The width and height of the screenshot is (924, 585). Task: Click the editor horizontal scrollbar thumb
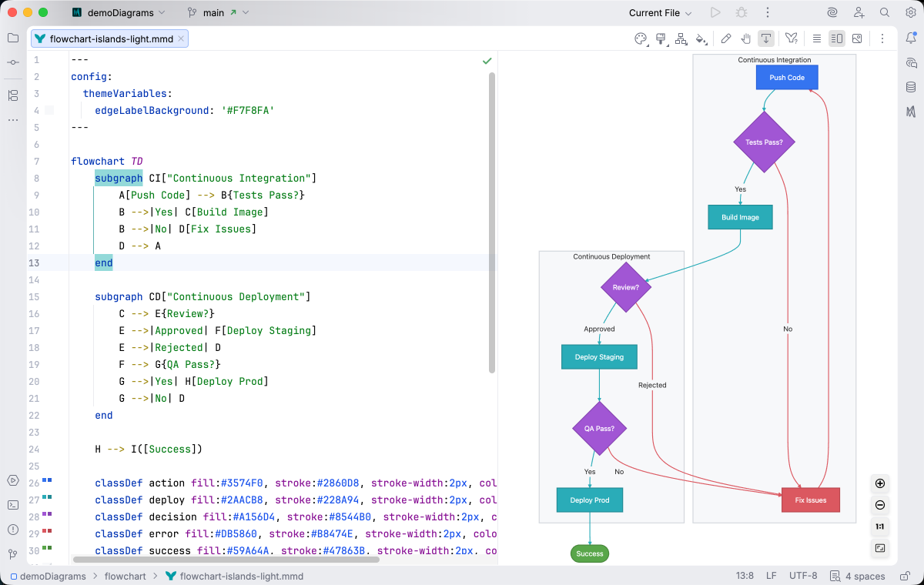[226, 560]
